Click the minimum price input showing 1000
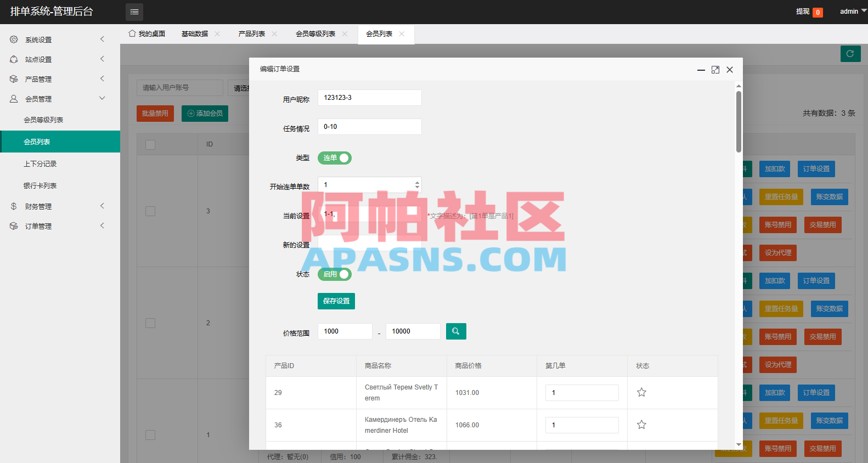Image resolution: width=868 pixels, height=463 pixels. 345,331
